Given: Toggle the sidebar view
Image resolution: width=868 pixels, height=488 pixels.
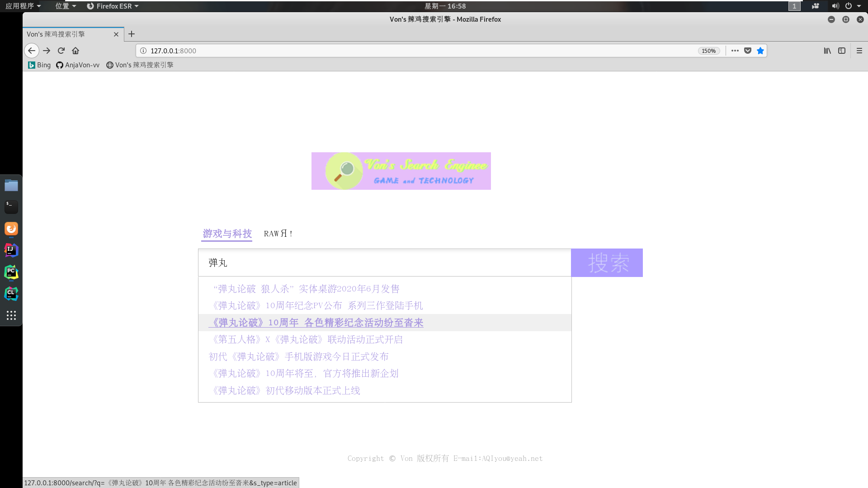Looking at the screenshot, I should click(x=841, y=51).
